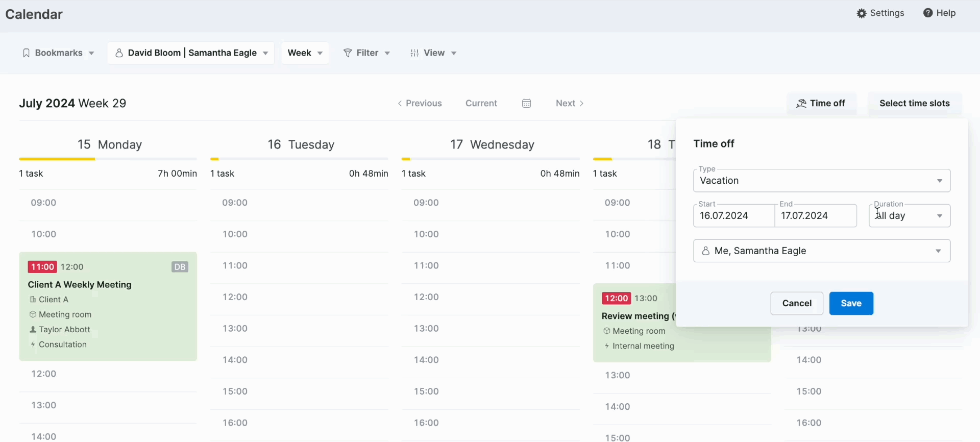
Task: Click the 17 Wednesday day header
Action: point(492,145)
